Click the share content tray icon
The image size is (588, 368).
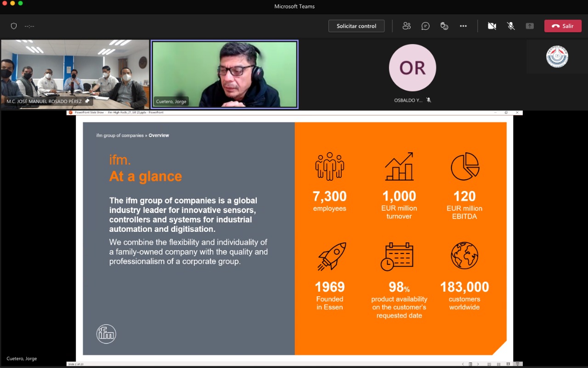(530, 26)
